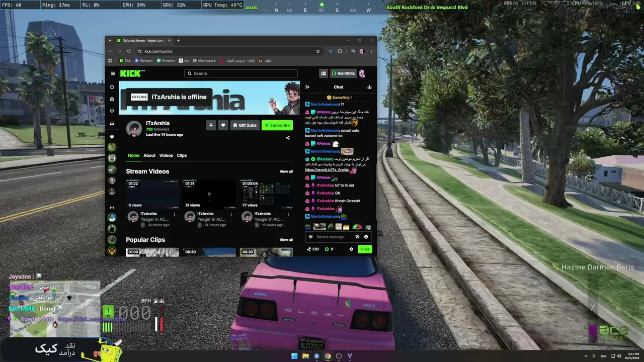Image resolution: width=644 pixels, height=362 pixels.
Task: Open taskbar volume control
Action: [x=618, y=356]
